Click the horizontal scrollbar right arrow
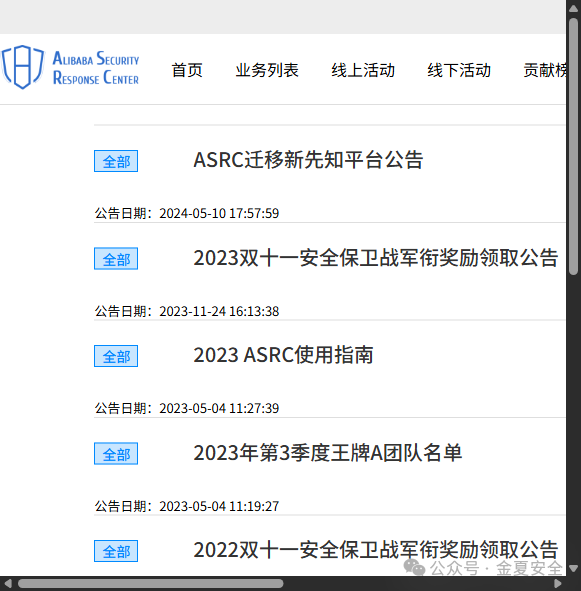581x591 pixels. (x=558, y=583)
